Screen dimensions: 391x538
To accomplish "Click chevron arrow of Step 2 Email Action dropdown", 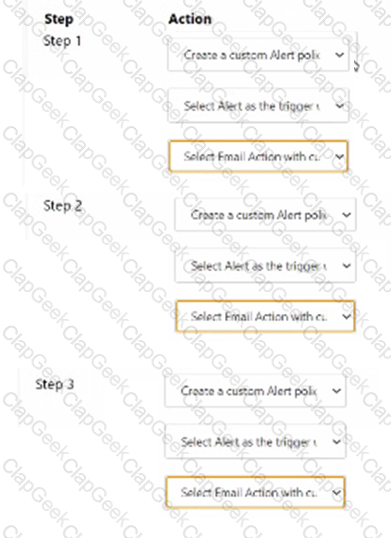I will 346,316.
